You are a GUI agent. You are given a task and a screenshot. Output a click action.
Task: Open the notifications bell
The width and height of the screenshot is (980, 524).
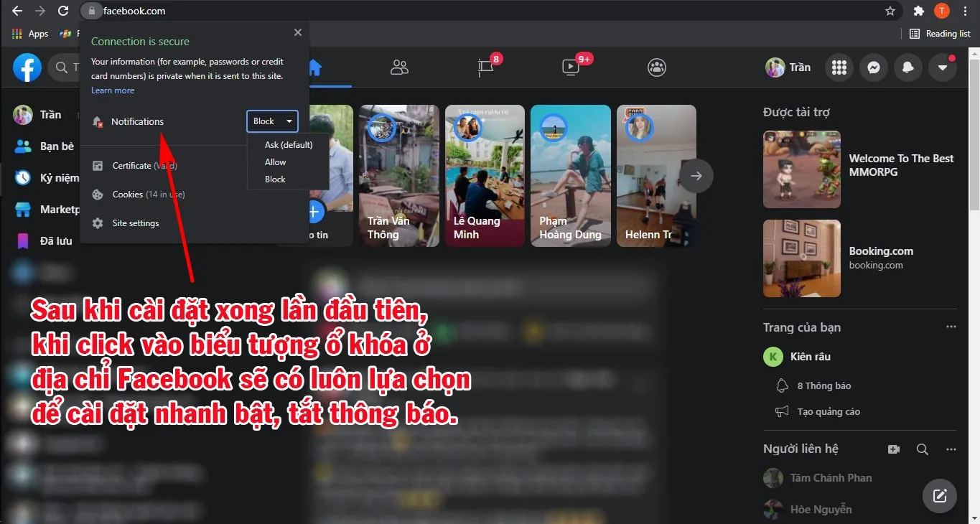point(907,67)
